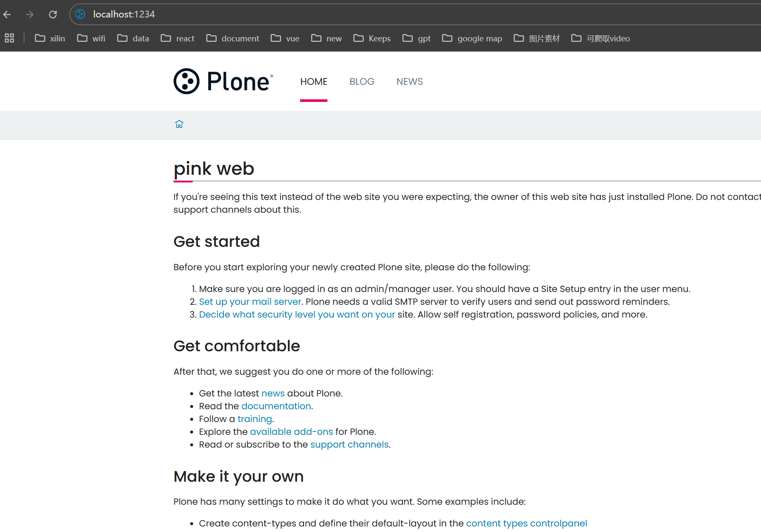Open the react bookmark folder

[177, 38]
